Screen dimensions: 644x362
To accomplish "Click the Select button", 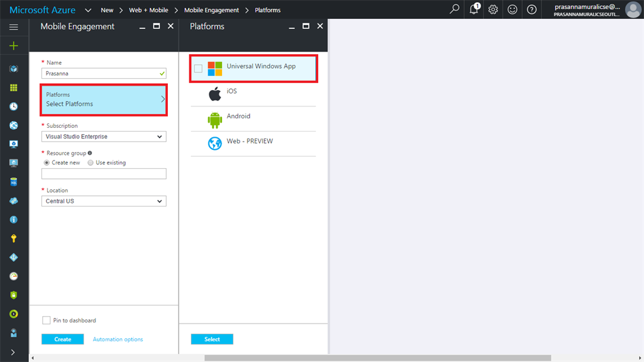I will click(x=212, y=339).
